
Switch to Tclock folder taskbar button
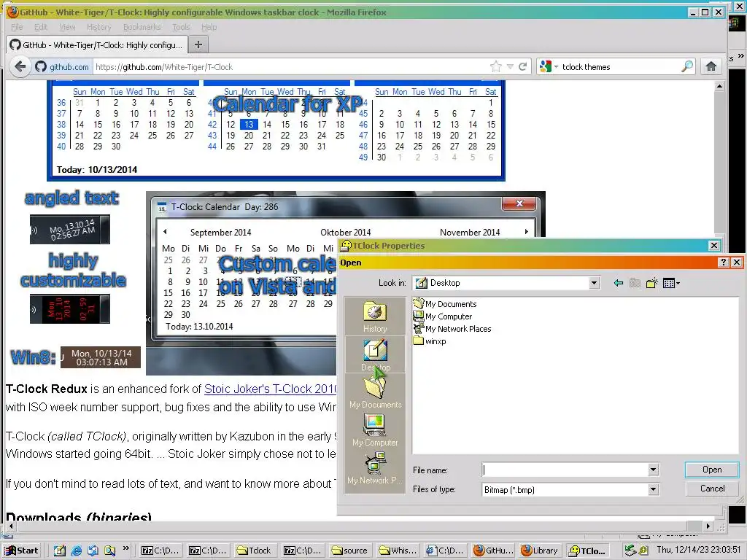pos(255,551)
